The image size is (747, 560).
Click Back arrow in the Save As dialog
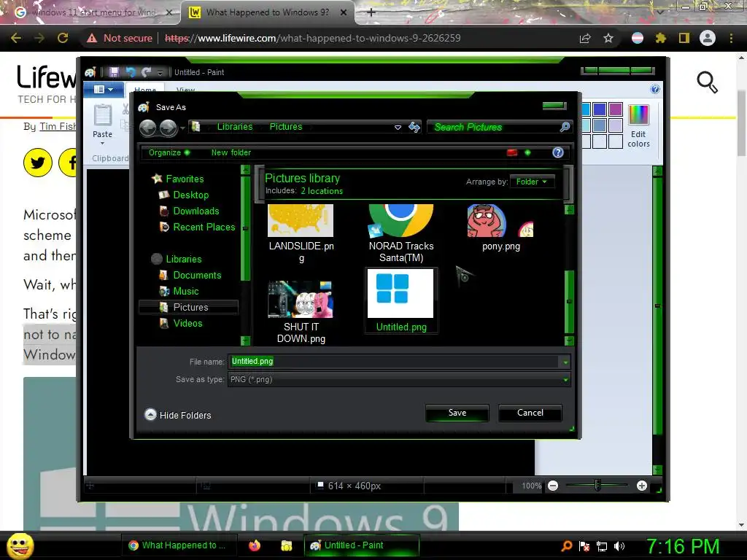point(147,127)
